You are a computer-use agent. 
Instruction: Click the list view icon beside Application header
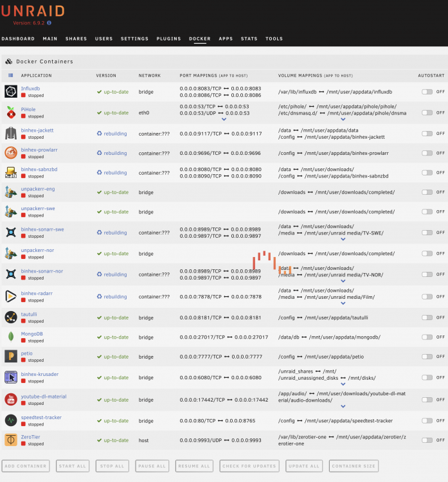click(11, 75)
